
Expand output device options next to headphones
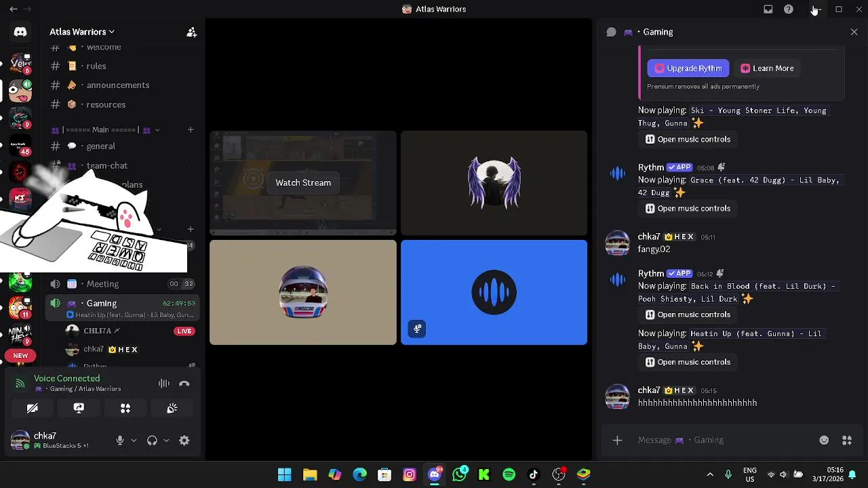tap(166, 441)
